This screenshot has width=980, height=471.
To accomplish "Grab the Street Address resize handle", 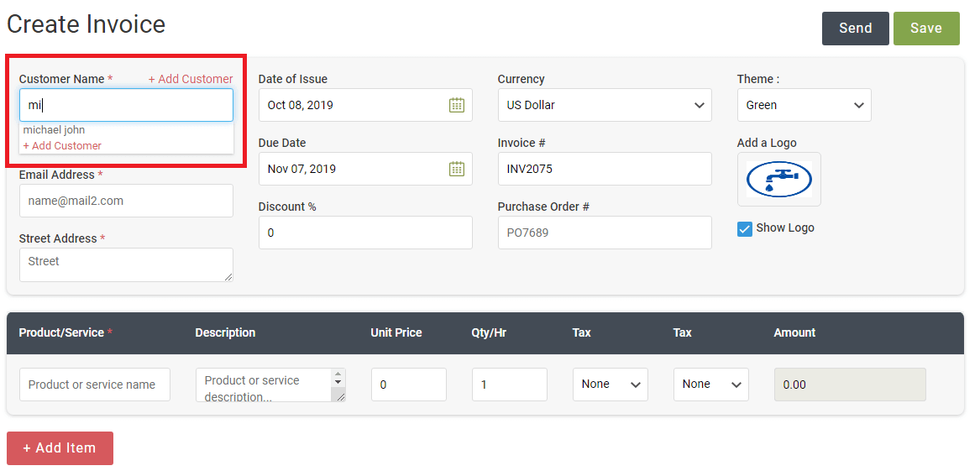I will (228, 277).
